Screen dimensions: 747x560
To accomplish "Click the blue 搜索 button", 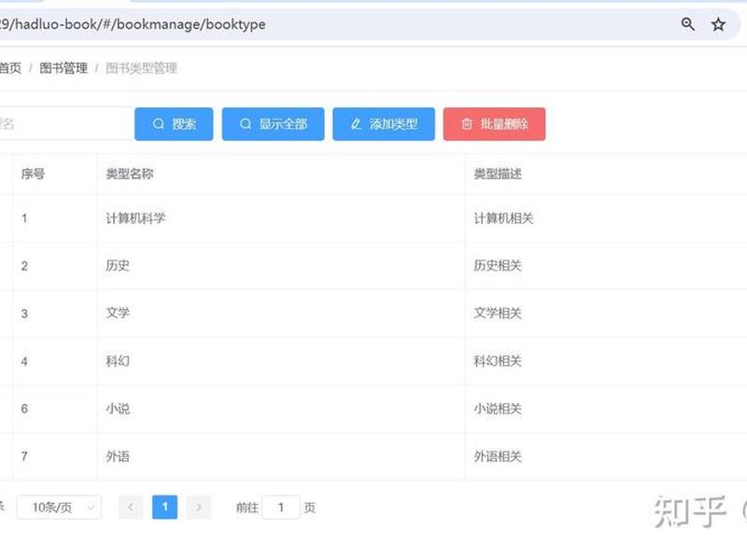I will pos(174,124).
